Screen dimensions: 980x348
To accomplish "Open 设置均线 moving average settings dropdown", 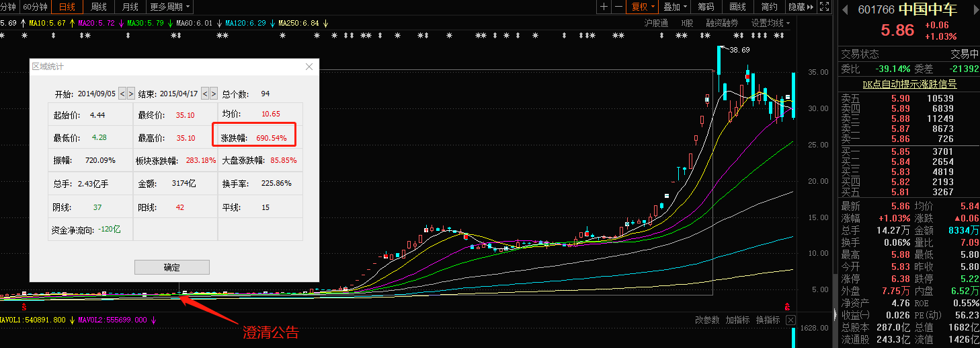I will click(x=770, y=23).
